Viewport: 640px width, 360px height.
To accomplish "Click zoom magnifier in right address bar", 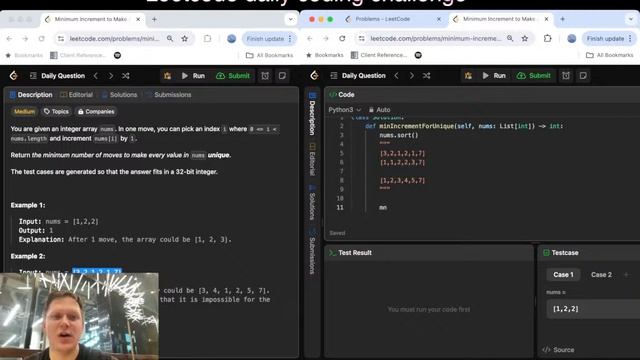I will pyautogui.click(x=510, y=38).
